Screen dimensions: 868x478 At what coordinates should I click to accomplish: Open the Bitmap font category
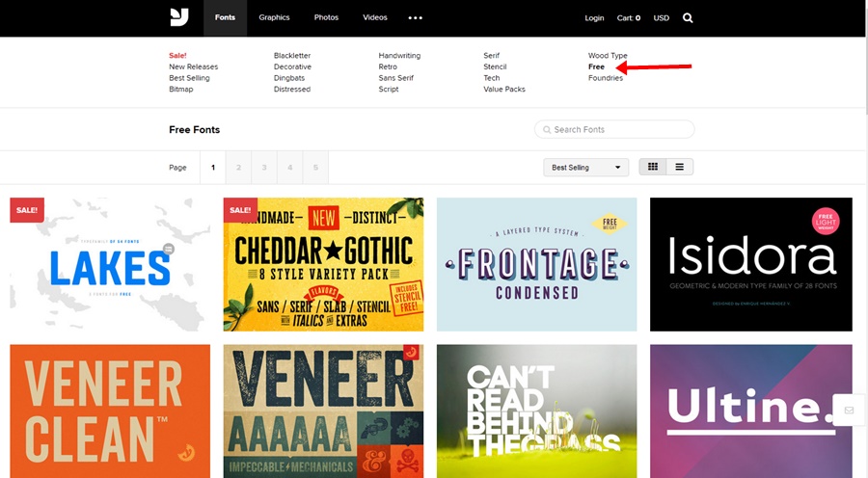click(x=181, y=89)
